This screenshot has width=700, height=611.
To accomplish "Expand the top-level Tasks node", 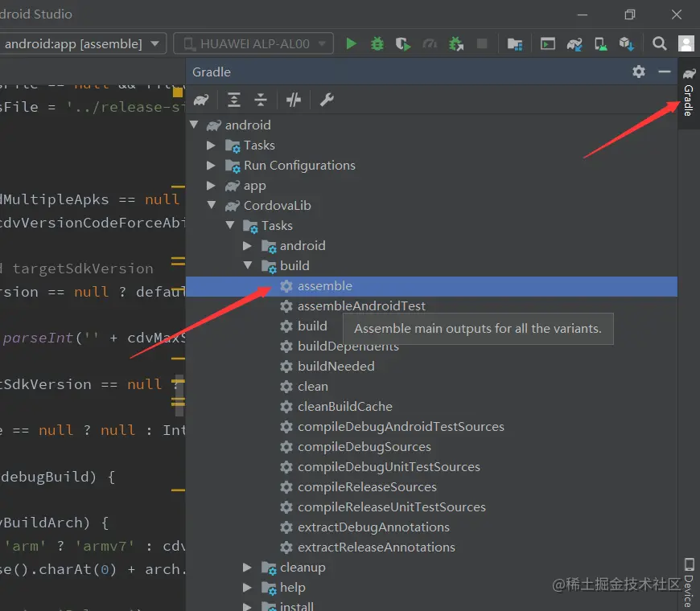I will click(211, 145).
